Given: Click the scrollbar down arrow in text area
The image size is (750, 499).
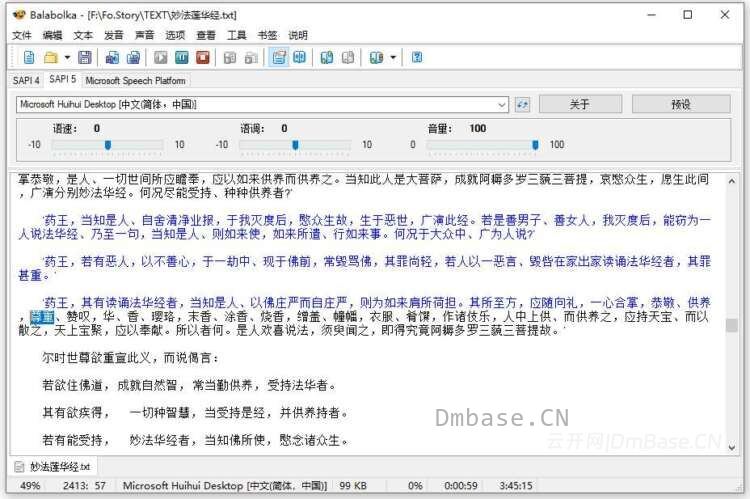Looking at the screenshot, I should 731,448.
